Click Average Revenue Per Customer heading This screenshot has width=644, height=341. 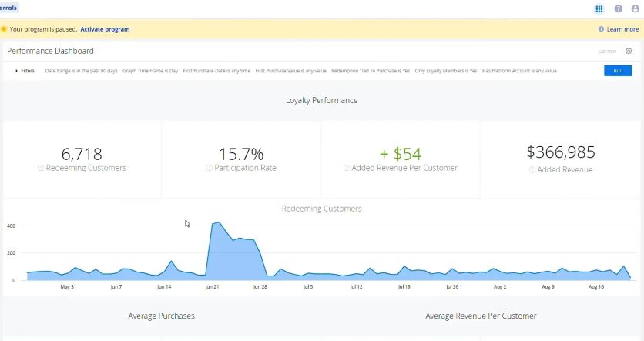(x=481, y=316)
